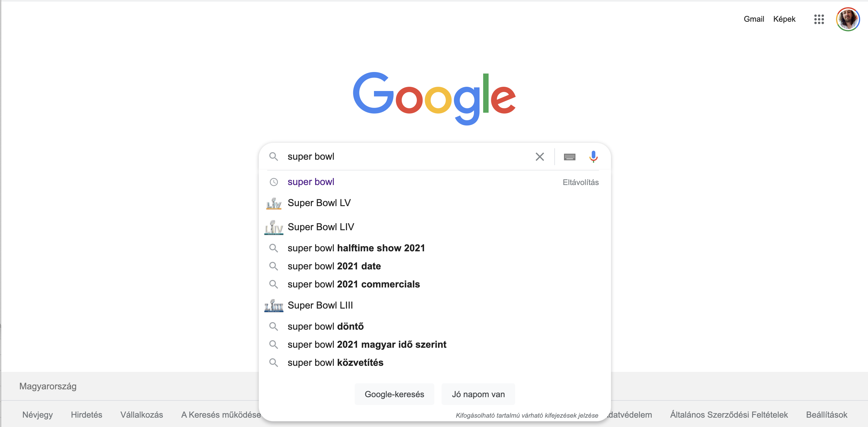Screen dimensions: 868x427
Task: Open the Google apps grid
Action: point(819,19)
